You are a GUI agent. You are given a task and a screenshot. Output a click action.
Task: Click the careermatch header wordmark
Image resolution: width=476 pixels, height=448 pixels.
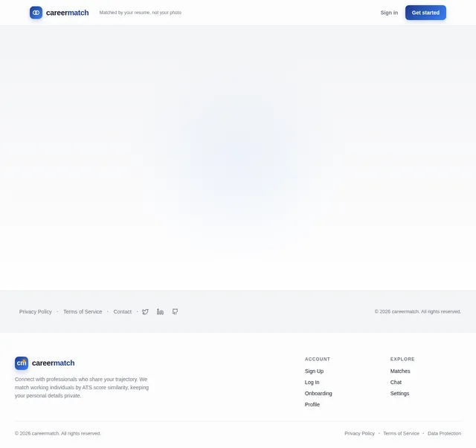[x=68, y=13]
